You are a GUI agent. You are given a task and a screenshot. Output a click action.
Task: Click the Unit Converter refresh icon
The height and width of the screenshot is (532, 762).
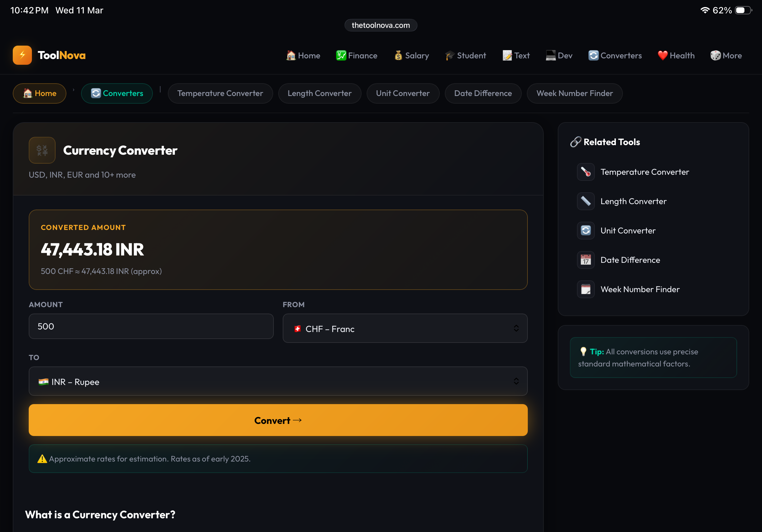coord(586,231)
